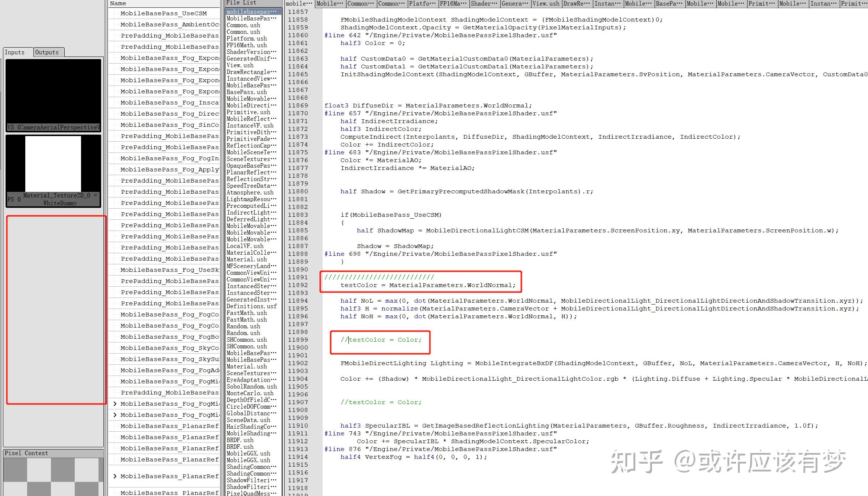This screenshot has height=496, width=868.
Task: Select the MobileBasePass_UseCSM constant
Action: click(168, 13)
